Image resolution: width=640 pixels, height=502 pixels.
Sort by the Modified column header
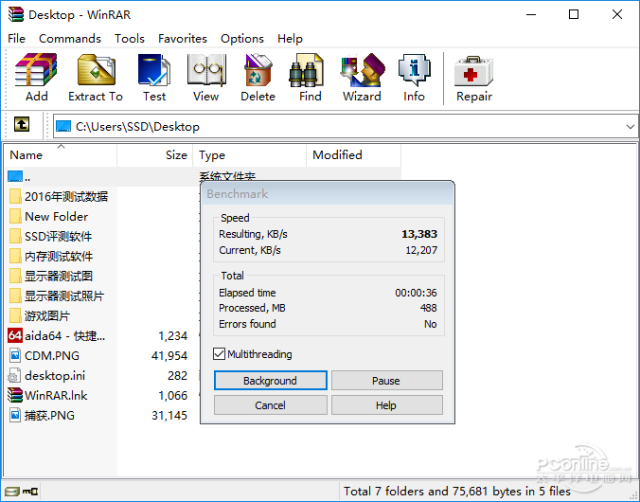click(353, 155)
